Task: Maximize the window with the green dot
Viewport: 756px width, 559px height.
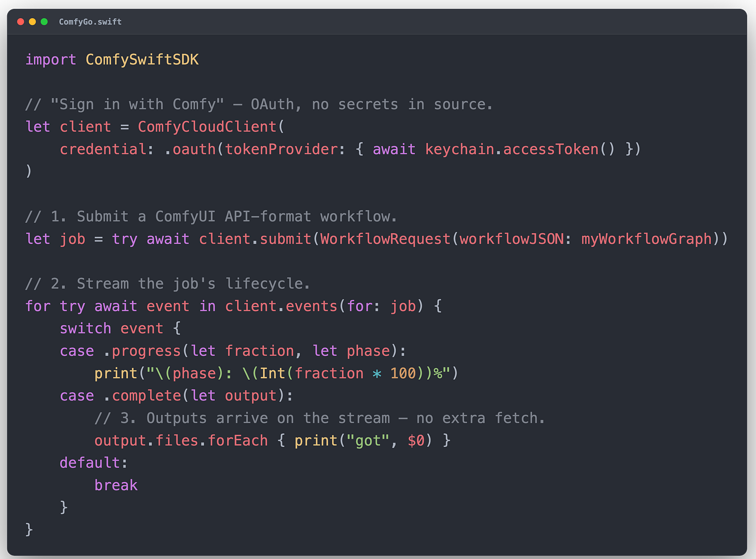Action: click(x=44, y=22)
